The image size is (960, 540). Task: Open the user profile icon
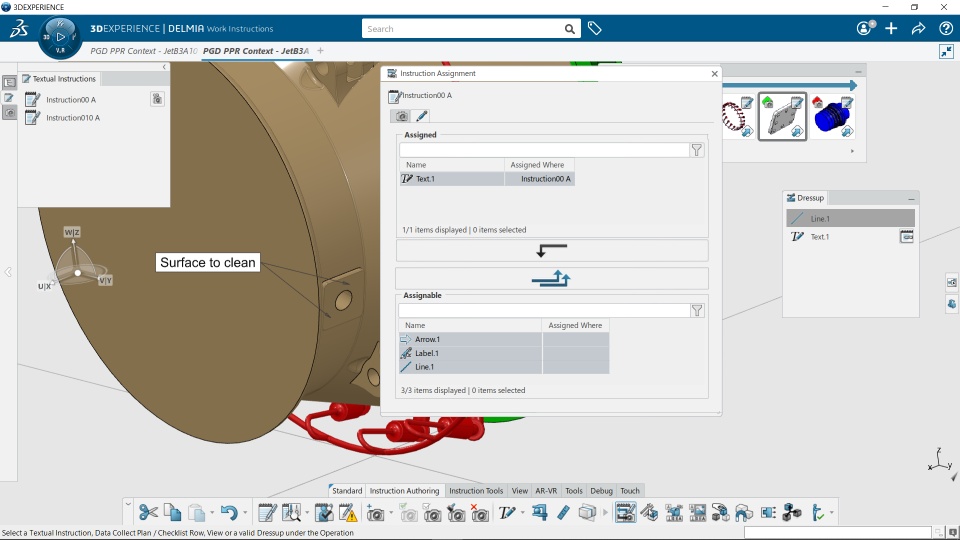coord(865,28)
